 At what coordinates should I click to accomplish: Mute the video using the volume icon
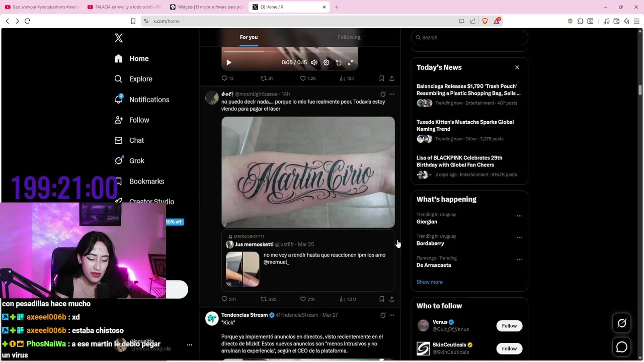click(x=314, y=62)
